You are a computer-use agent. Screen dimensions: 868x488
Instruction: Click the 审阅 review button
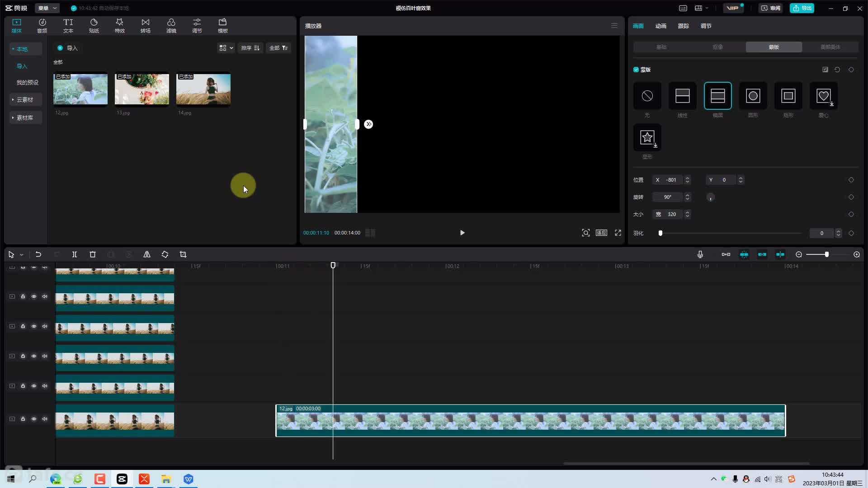coord(770,8)
